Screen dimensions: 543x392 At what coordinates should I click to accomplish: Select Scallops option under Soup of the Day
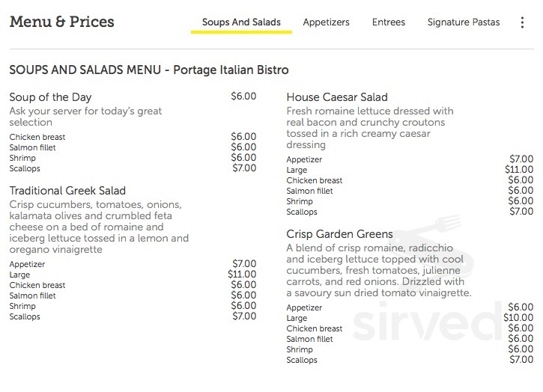tap(25, 168)
